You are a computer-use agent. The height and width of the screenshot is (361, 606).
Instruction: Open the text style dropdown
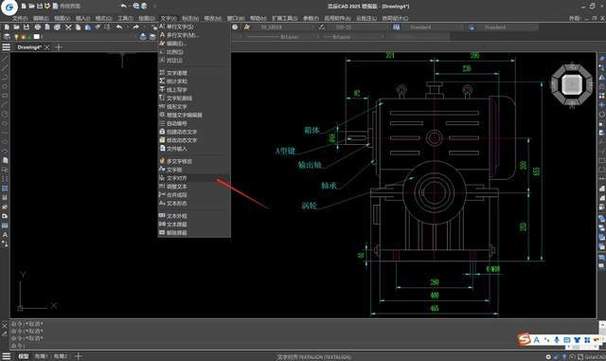[285, 27]
